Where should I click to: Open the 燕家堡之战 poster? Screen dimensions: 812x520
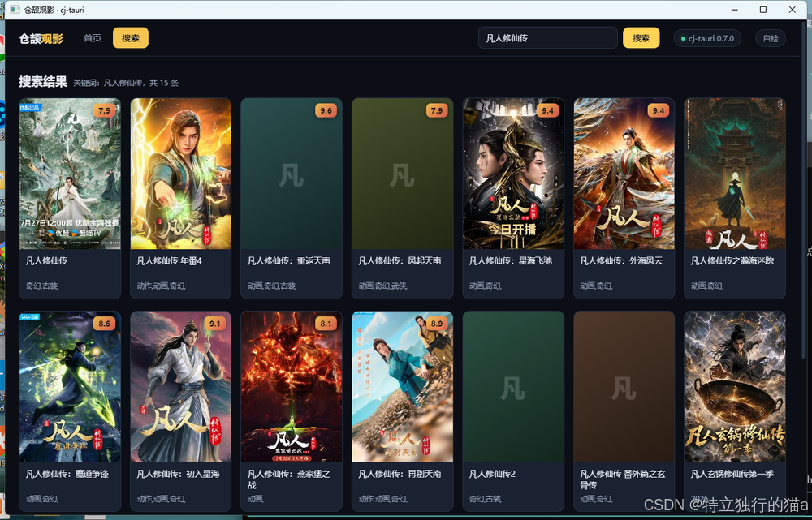pos(292,387)
